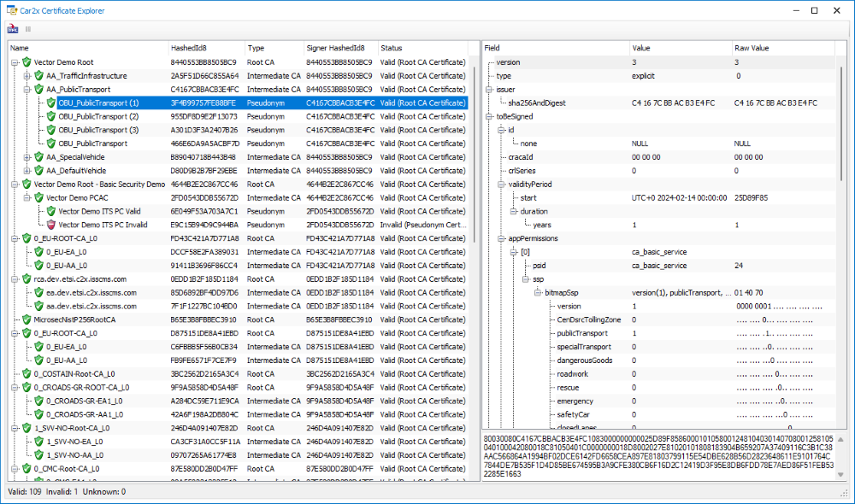The width and height of the screenshot is (855, 504).
Task: Expand the AA_TrafficInfrastructure node
Action: pyautogui.click(x=27, y=76)
